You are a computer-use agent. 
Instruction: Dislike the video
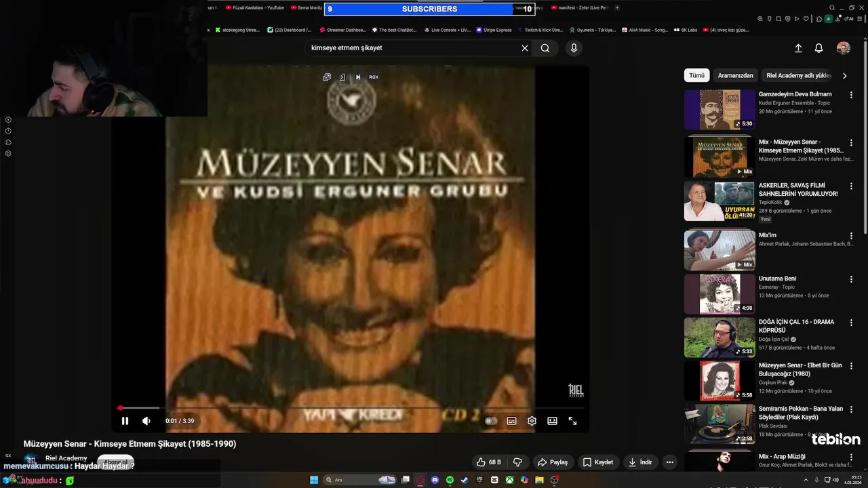(x=517, y=462)
